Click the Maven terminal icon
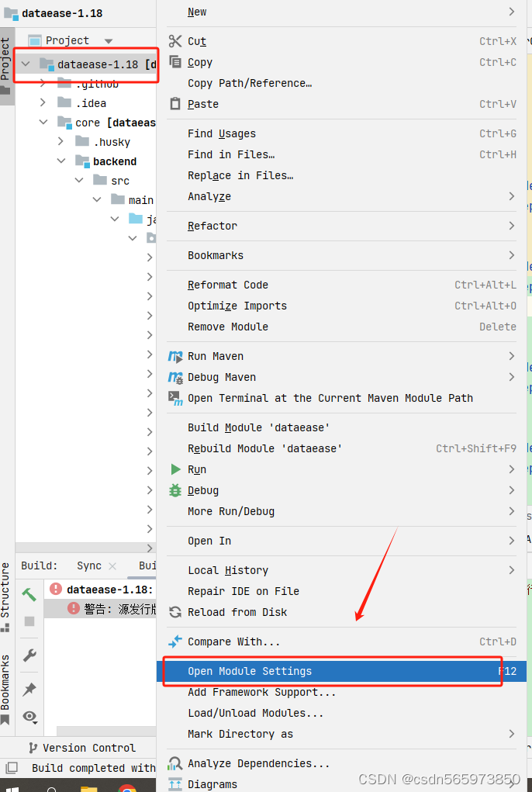532x792 pixels. click(x=175, y=398)
